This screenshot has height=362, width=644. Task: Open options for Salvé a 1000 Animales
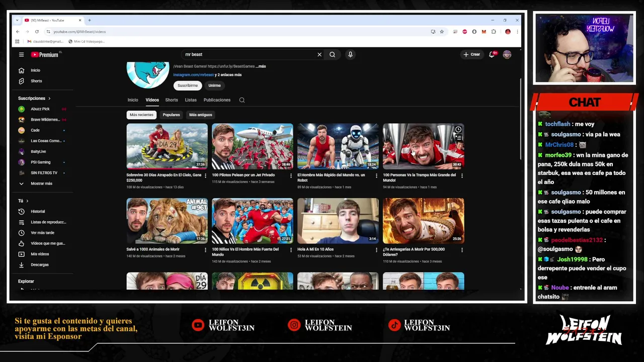pyautogui.click(x=205, y=250)
